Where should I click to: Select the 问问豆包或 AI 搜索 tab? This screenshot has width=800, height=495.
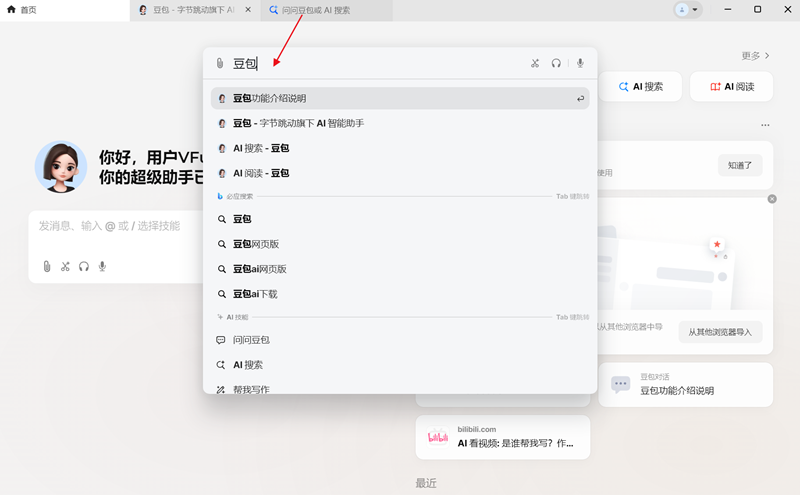tap(327, 10)
